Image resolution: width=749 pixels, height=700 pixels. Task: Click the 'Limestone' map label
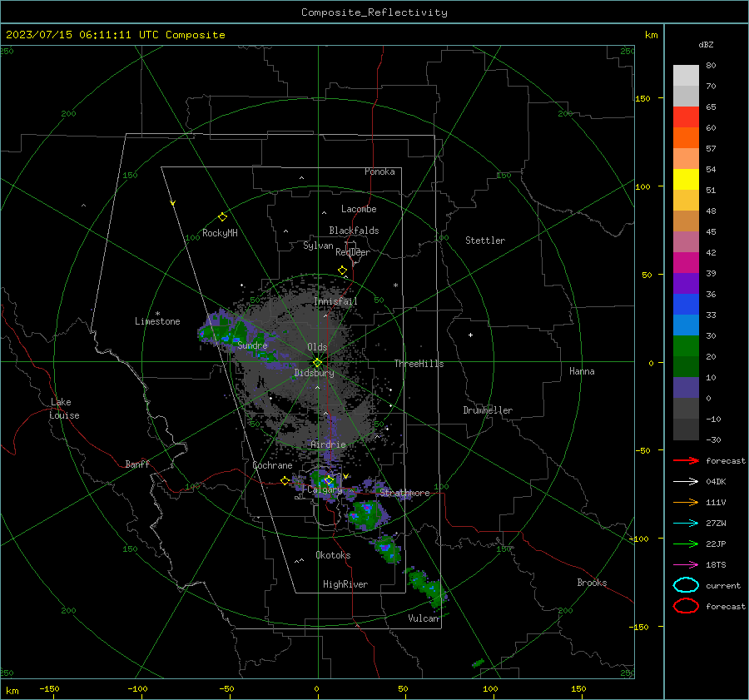[x=157, y=321]
